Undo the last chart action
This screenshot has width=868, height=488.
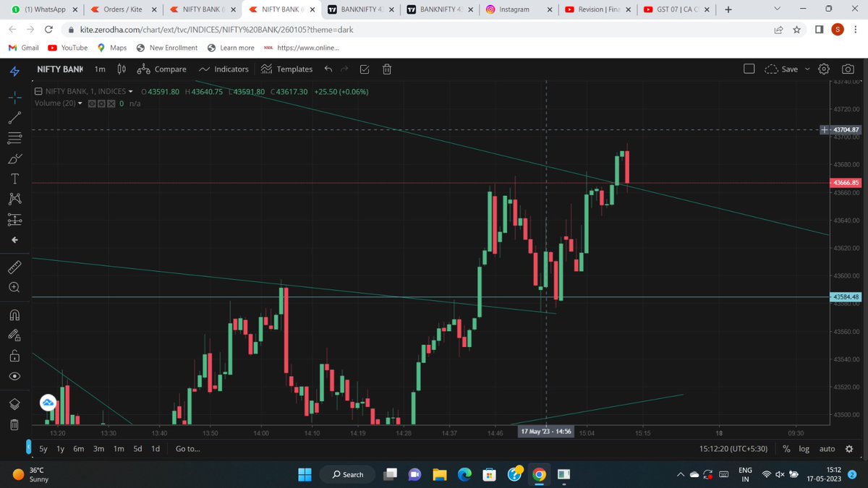click(328, 69)
